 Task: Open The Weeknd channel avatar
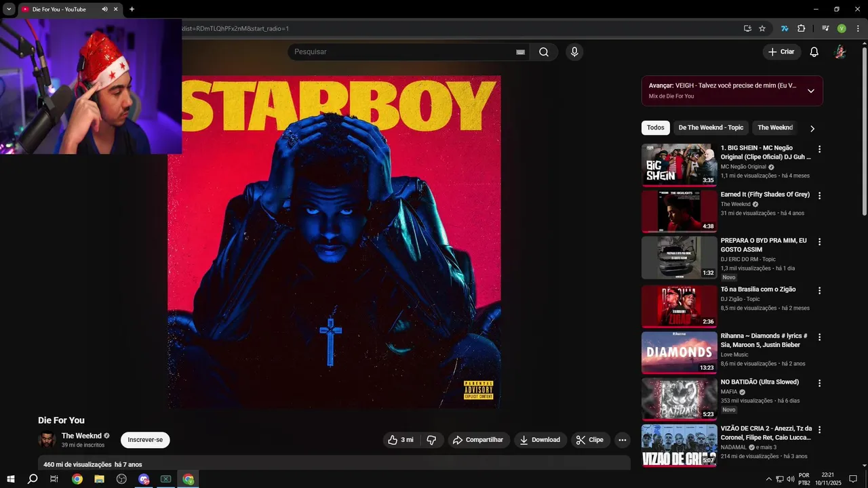(x=47, y=440)
